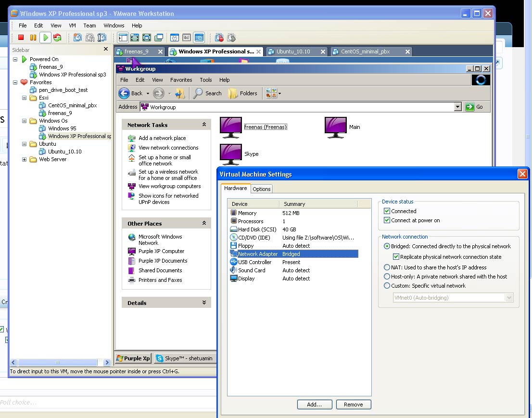
Task: Open the Address bar dropdown arrow
Action: [x=457, y=107]
